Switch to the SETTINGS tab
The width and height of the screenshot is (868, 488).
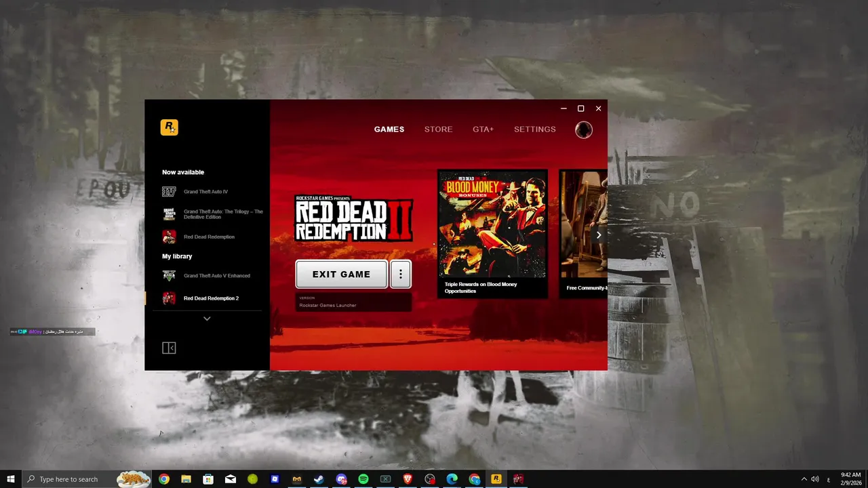pyautogui.click(x=534, y=129)
